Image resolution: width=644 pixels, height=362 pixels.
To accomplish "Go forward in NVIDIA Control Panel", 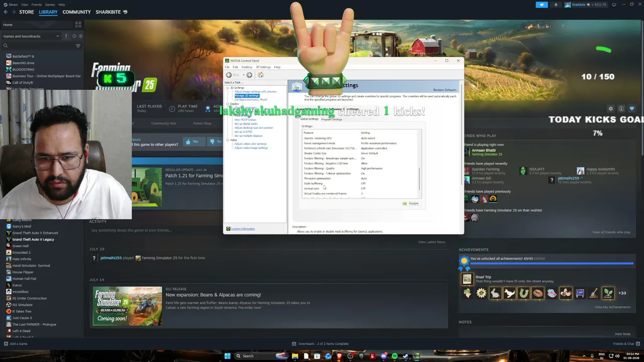I will [x=249, y=75].
